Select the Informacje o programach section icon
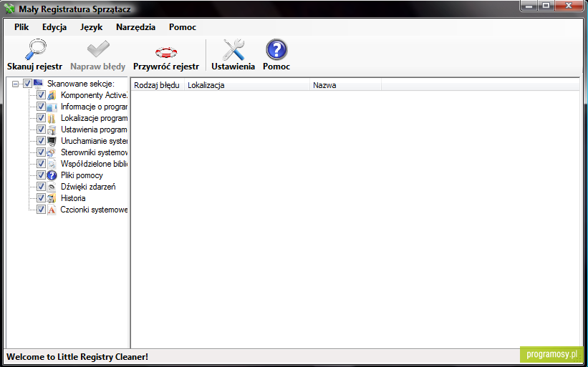Screen dimensions: 588x367 (52, 107)
